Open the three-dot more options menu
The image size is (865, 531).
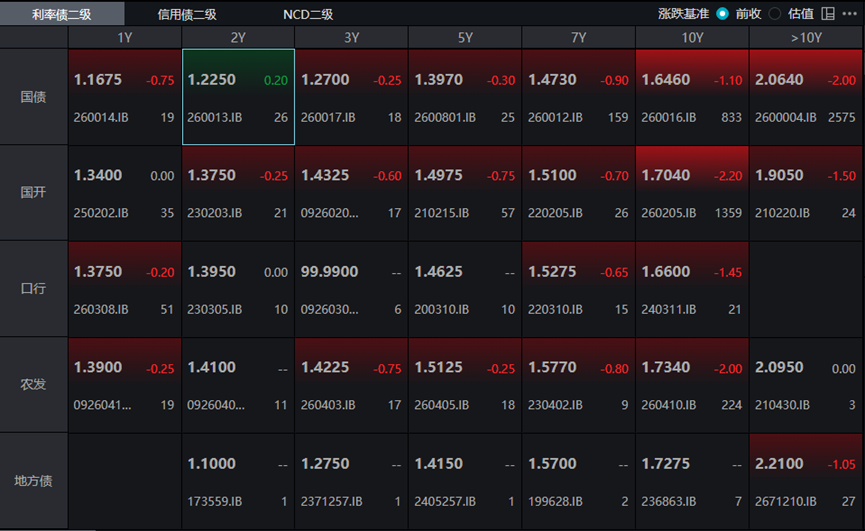coord(850,14)
